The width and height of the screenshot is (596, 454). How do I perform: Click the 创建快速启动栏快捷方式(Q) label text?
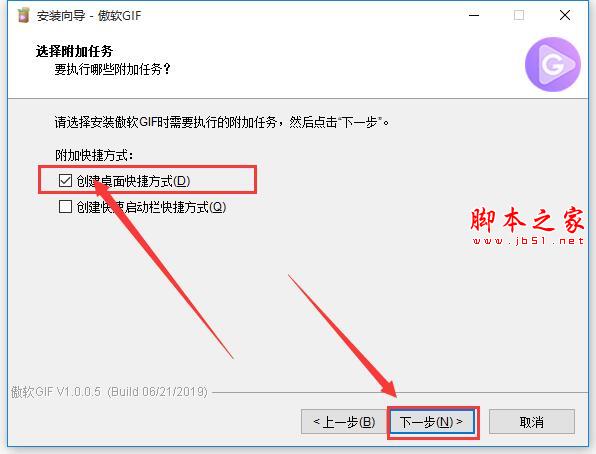tap(151, 207)
